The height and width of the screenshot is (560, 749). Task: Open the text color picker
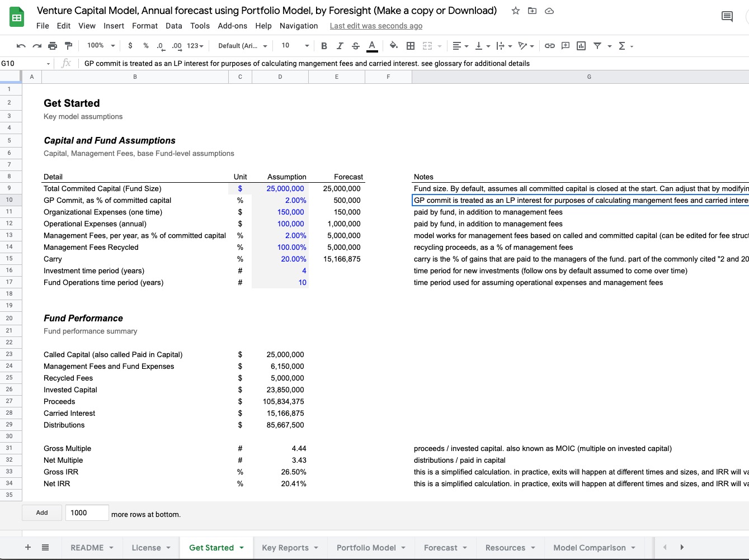pos(372,45)
